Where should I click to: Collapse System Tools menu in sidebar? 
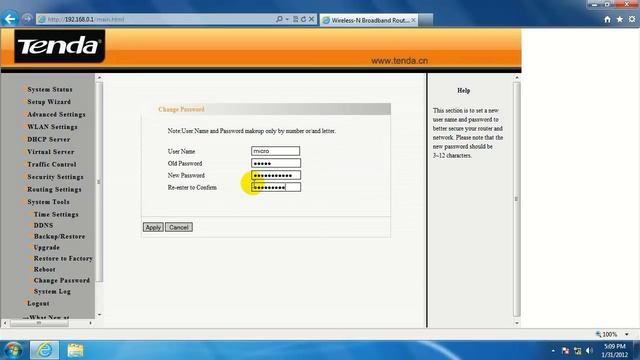click(x=48, y=202)
